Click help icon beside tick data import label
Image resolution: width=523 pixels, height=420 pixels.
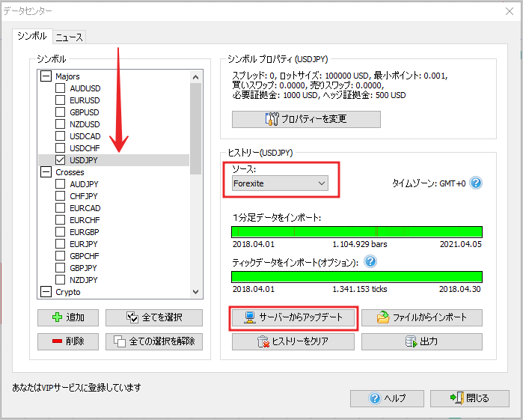(370, 262)
